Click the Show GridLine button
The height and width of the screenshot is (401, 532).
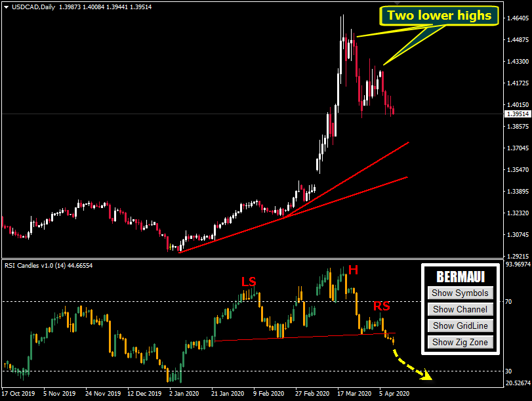coord(460,326)
